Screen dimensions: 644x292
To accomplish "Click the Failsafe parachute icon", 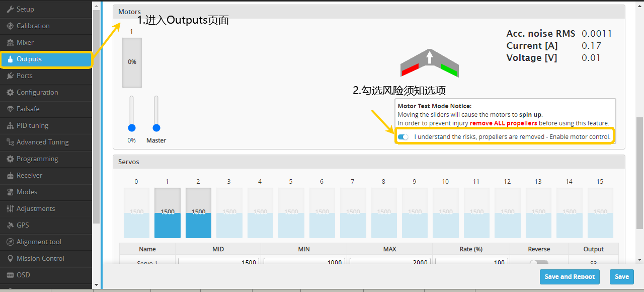I will 10,109.
